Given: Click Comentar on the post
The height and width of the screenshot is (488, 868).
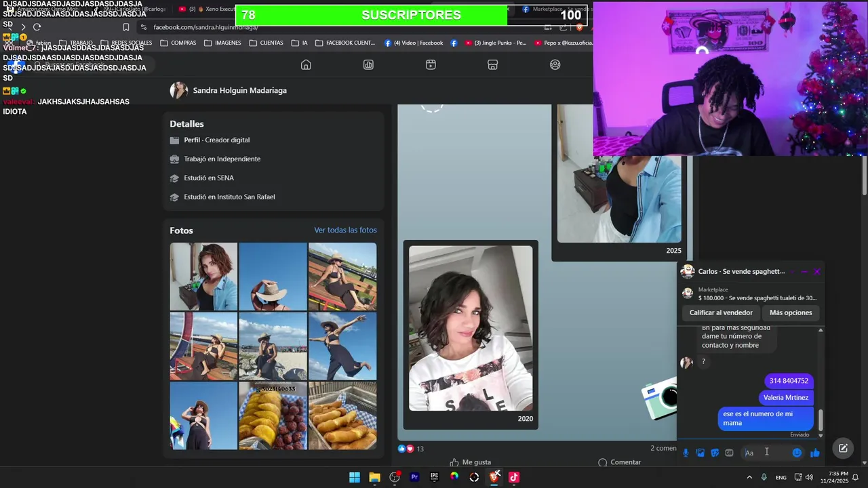Looking at the screenshot, I should [x=619, y=462].
